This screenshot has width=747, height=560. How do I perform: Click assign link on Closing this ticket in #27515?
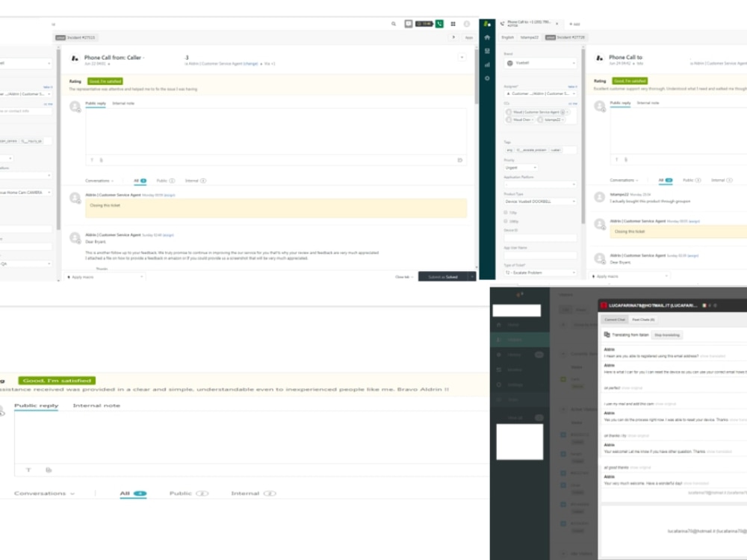coord(169,195)
